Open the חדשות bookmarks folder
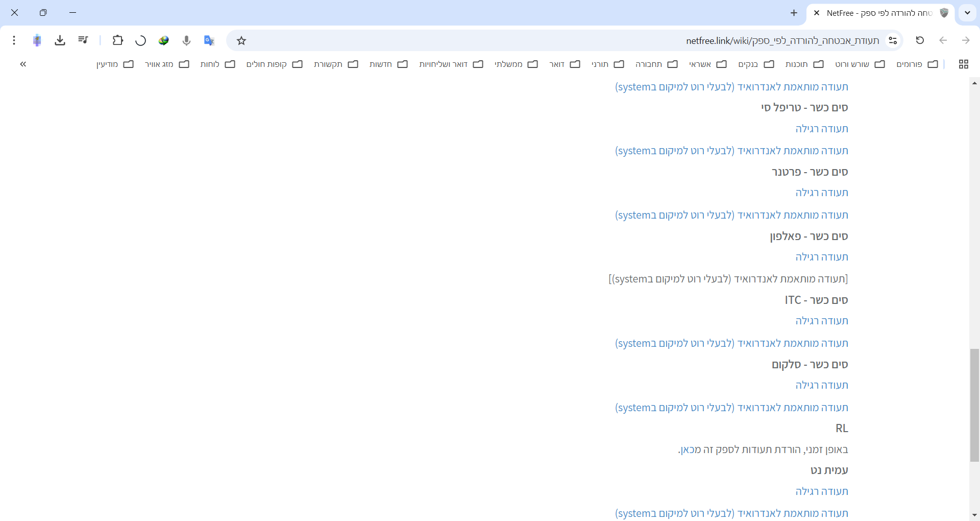 [388, 64]
